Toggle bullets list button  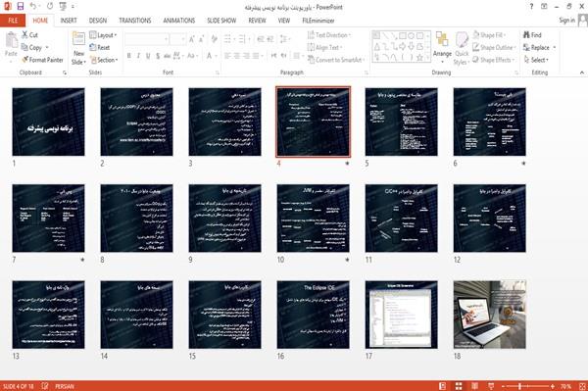tap(228, 38)
